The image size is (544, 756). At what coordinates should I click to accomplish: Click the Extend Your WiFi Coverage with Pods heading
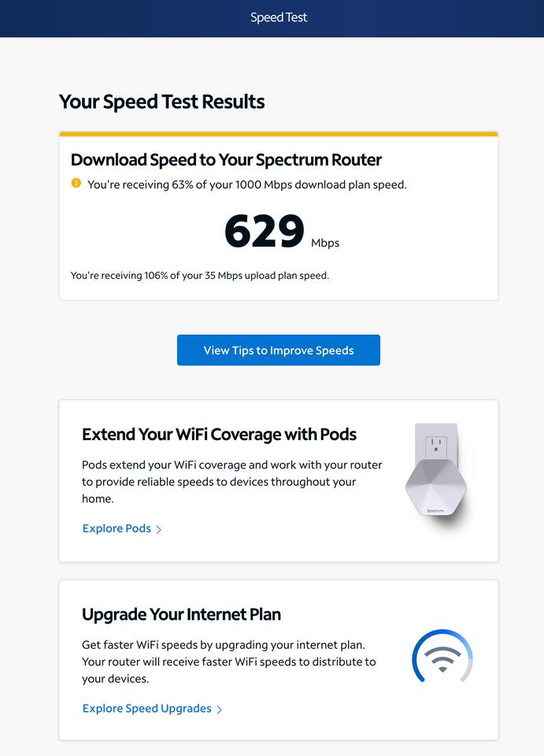tap(219, 435)
